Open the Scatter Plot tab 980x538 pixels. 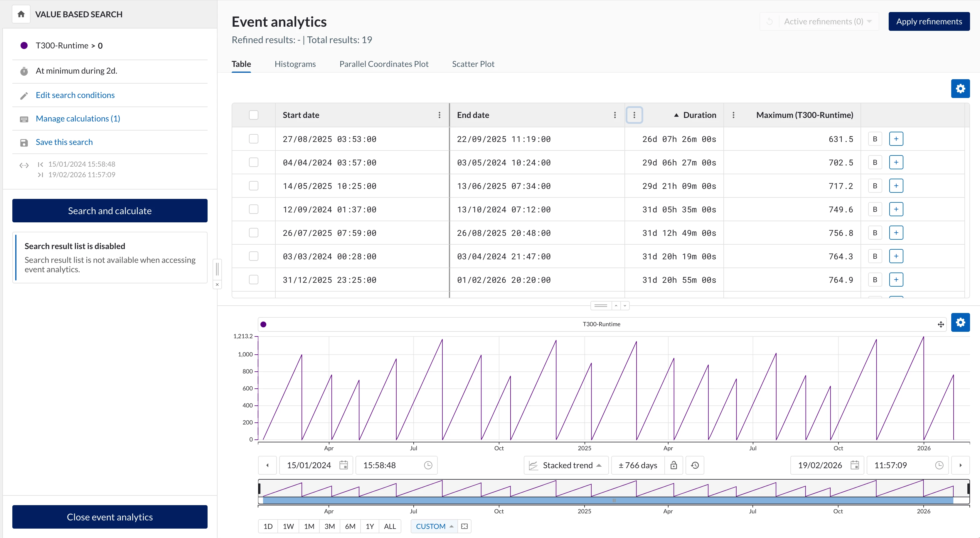pos(473,64)
